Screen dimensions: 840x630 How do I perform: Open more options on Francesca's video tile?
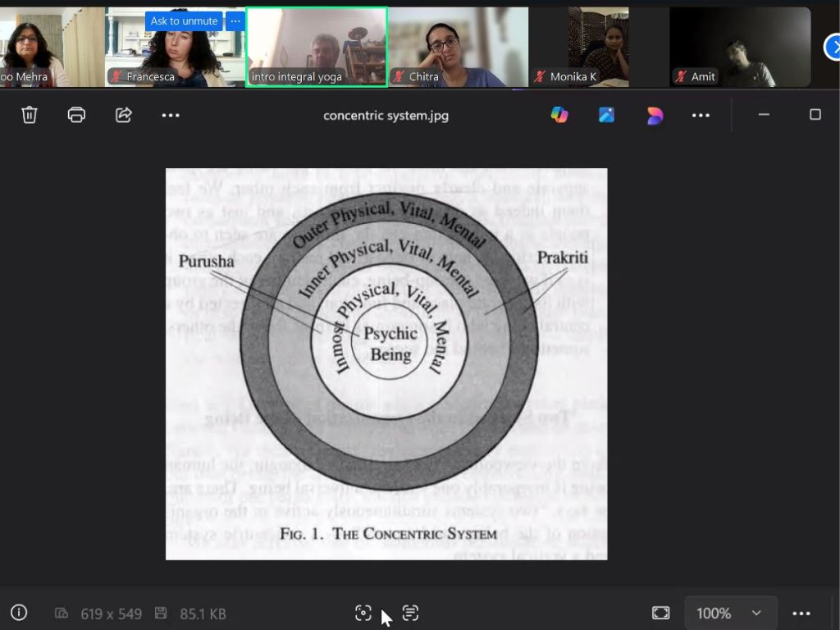[235, 21]
